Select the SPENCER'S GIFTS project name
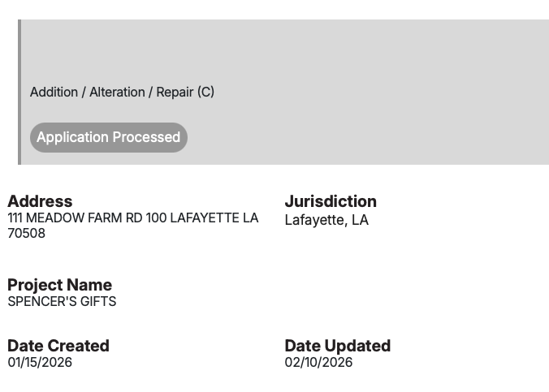Viewport: 549px width, 392px height. [x=62, y=302]
